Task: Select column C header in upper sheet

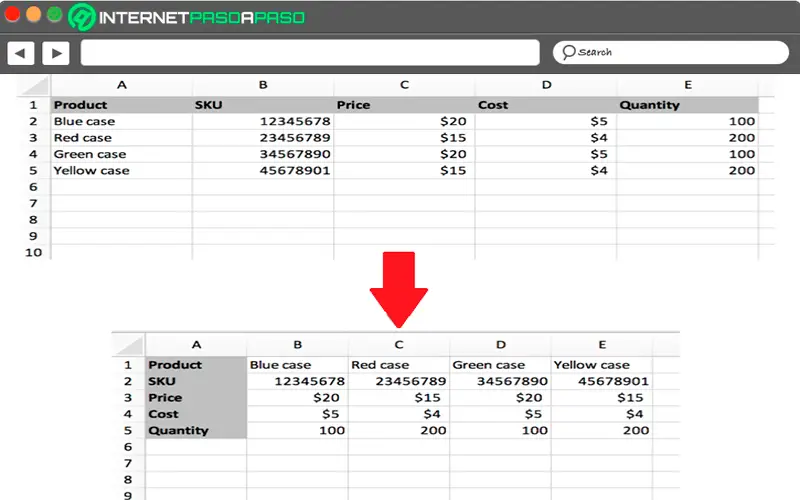Action: pos(405,85)
